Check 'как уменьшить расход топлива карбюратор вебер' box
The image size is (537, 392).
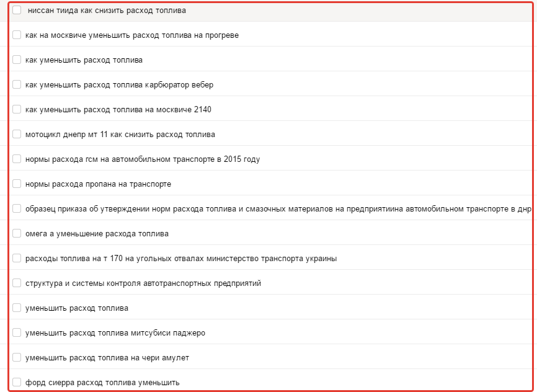[x=17, y=84]
